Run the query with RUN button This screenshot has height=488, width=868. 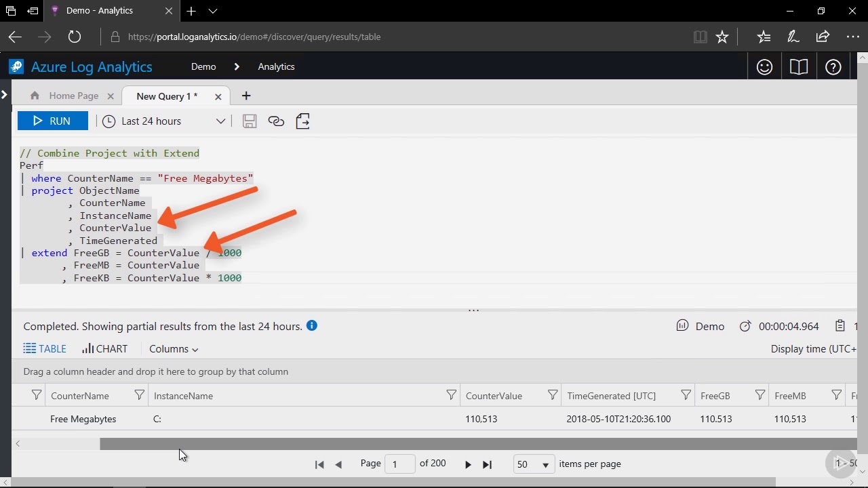(53, 121)
